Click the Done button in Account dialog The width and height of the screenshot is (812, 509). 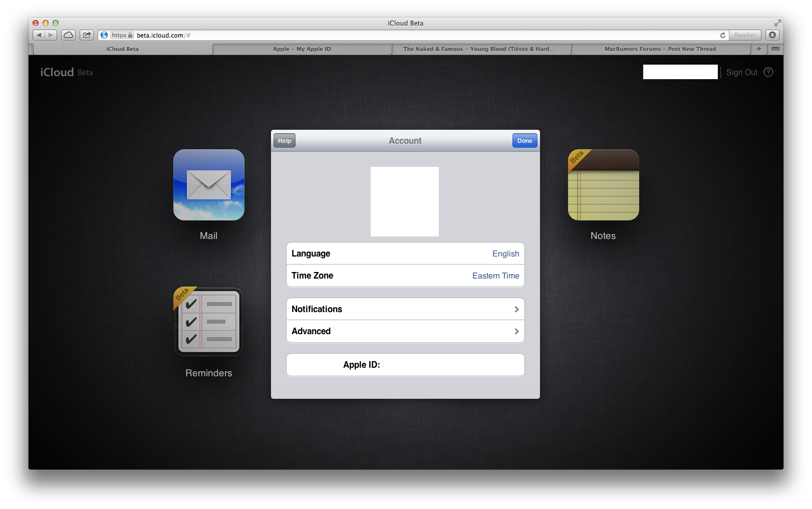(x=525, y=141)
